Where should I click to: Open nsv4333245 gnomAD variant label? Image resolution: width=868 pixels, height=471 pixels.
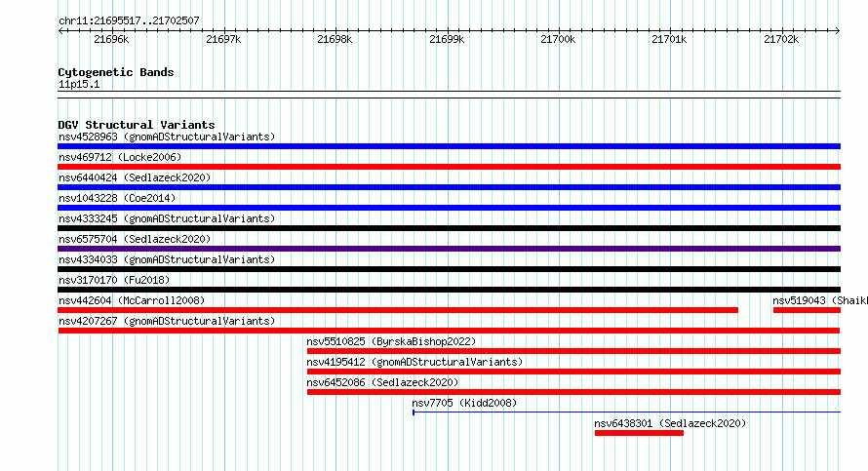coord(167,218)
